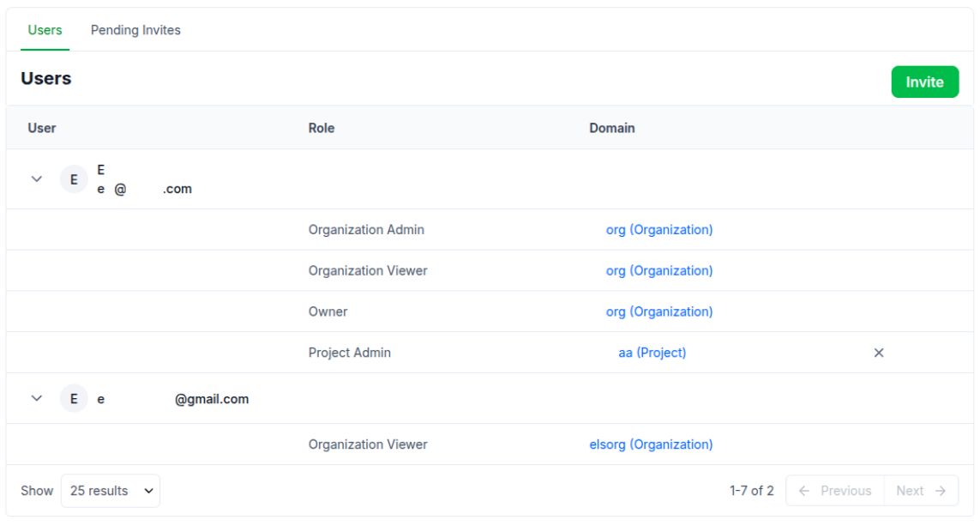Open the Pending Invites tab
Screen dimensions: 980x526
[135, 30]
